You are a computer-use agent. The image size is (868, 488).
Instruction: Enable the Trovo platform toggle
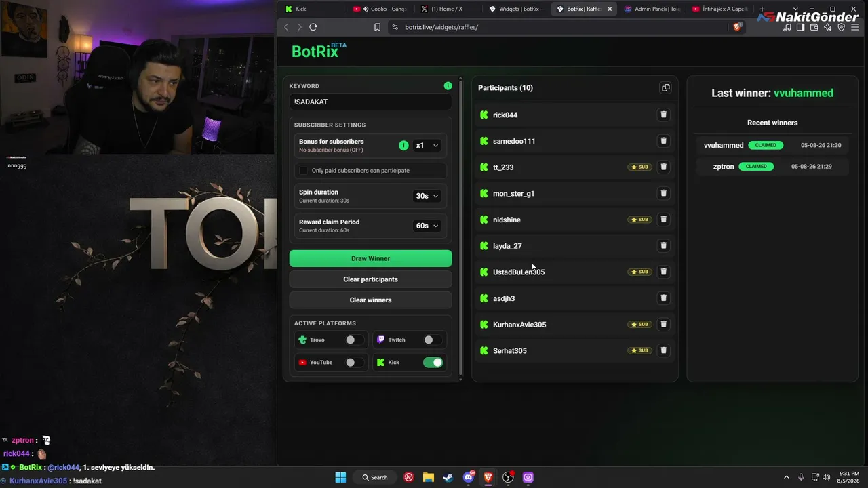[353, 340]
